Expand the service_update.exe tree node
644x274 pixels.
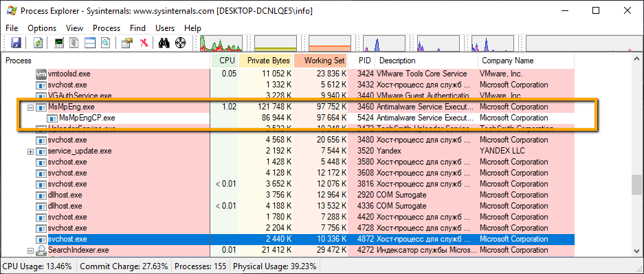[30, 151]
